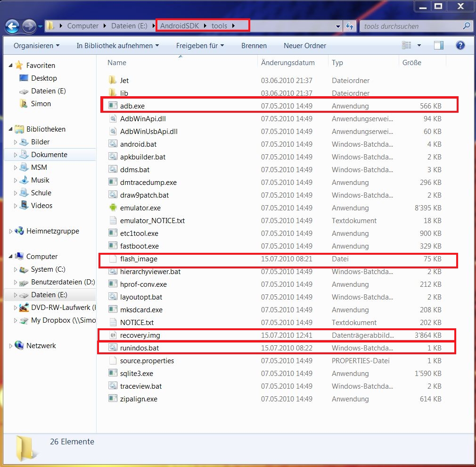Click the zipalign.exe file icon
This screenshot has height=467, width=476.
[x=113, y=399]
